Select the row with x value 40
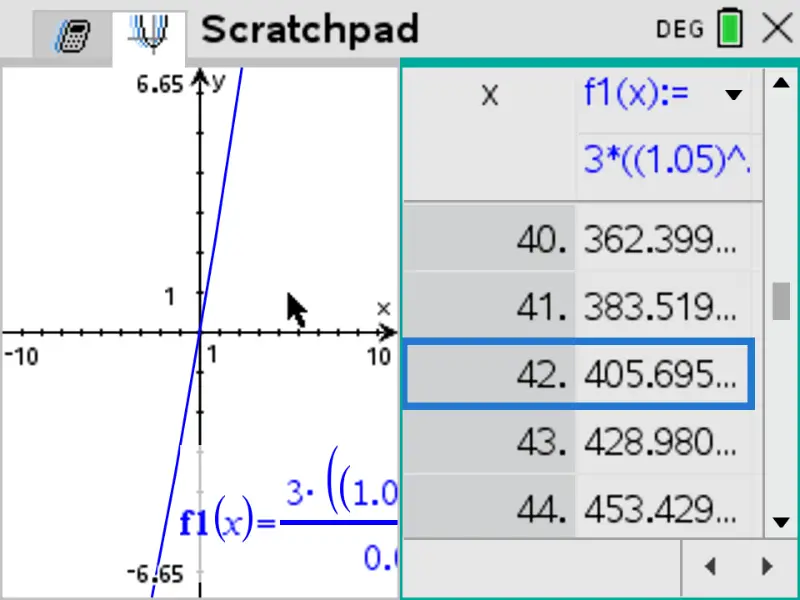800x600 pixels. click(490, 240)
